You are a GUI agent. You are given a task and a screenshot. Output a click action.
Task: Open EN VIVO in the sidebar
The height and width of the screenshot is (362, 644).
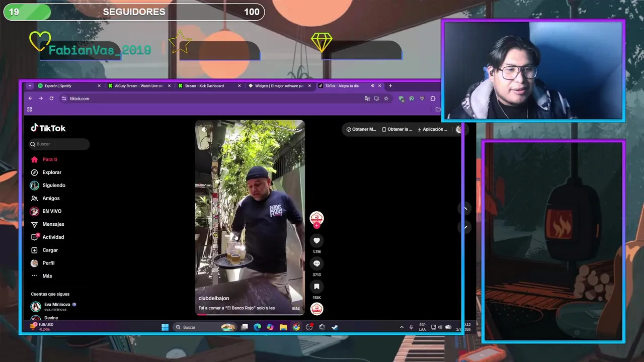pos(46,212)
